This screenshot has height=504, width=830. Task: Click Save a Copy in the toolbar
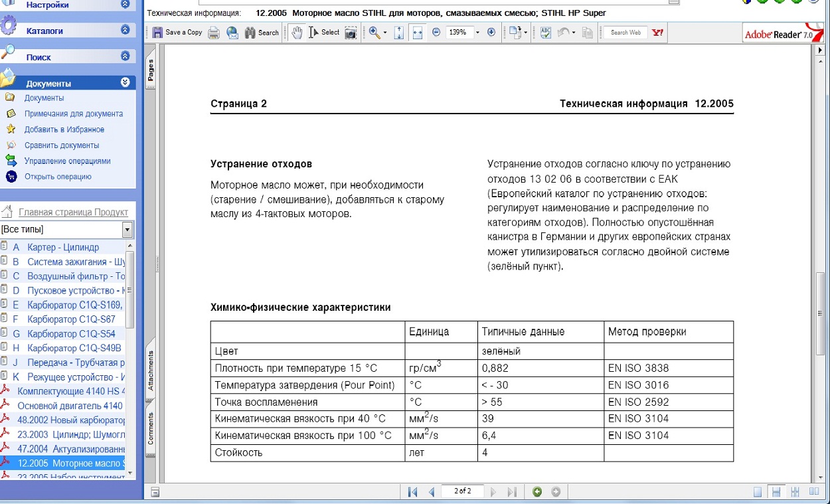tap(177, 32)
